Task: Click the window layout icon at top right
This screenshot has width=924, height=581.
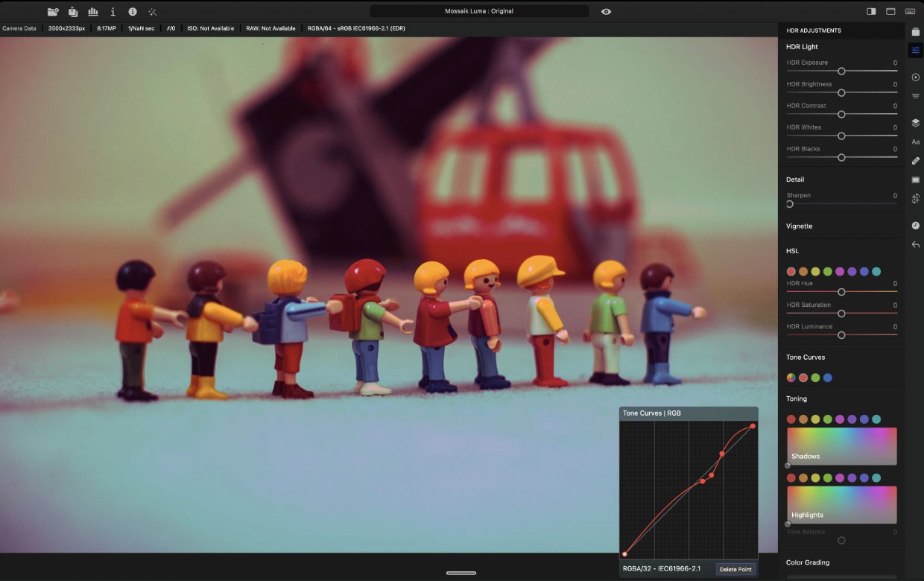Action: tap(890, 12)
